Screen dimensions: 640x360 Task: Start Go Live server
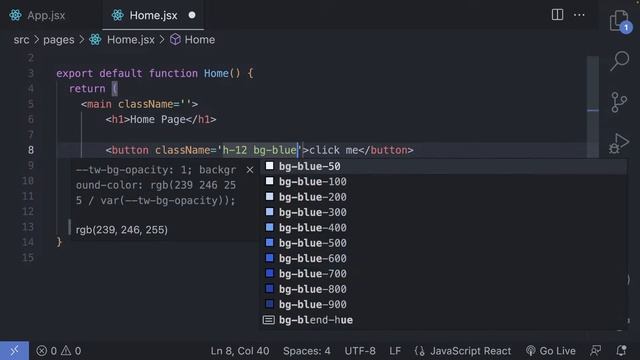pyautogui.click(x=551, y=351)
